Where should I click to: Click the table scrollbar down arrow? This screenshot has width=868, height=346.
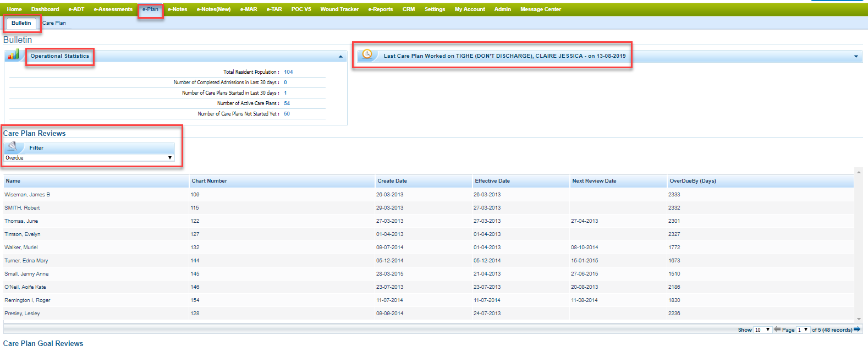pyautogui.click(x=859, y=319)
